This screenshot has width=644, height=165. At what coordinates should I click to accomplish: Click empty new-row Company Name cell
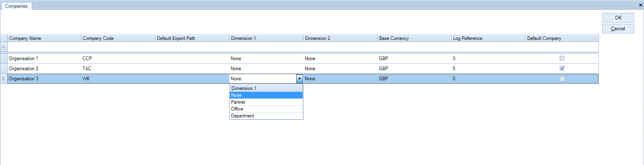pyautogui.click(x=44, y=47)
